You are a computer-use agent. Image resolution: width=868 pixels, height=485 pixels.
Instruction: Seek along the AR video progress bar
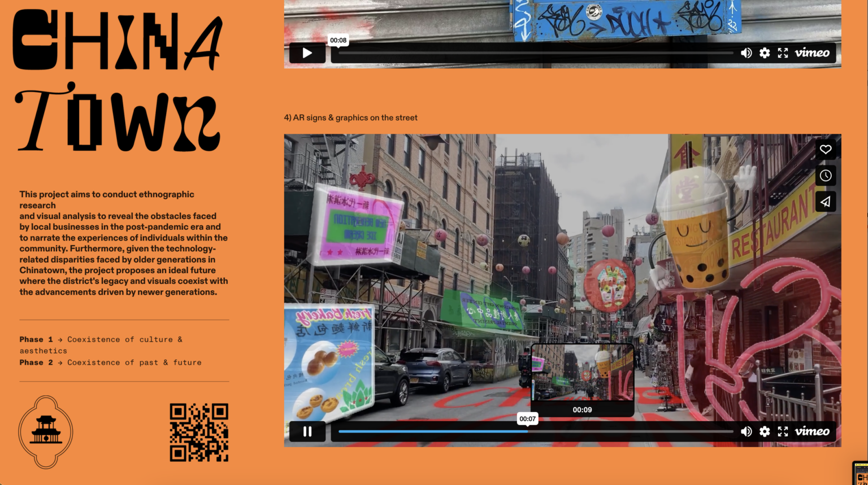click(x=537, y=431)
